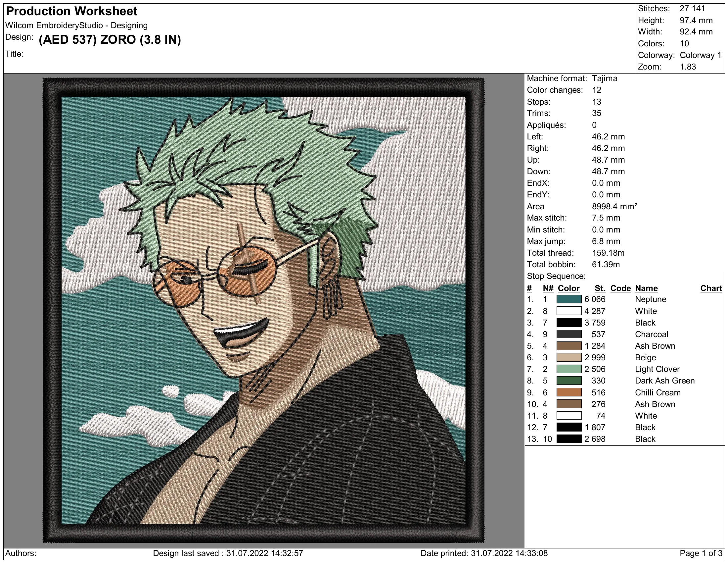Click 'Page 1 of 3' in footer
This screenshot has height=563, width=728.
[x=701, y=553]
